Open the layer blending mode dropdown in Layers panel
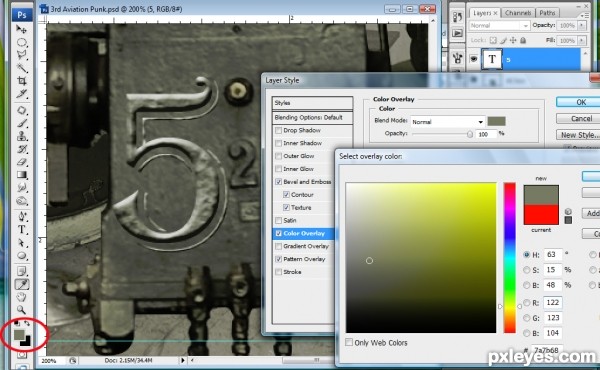Image resolution: width=600 pixels, height=370 pixels. click(499, 26)
